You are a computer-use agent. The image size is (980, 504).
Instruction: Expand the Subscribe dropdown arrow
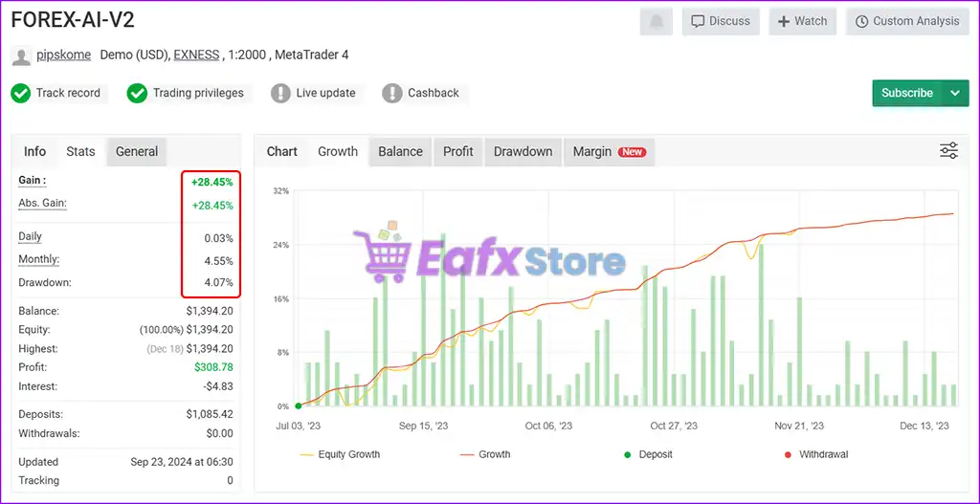(x=955, y=93)
